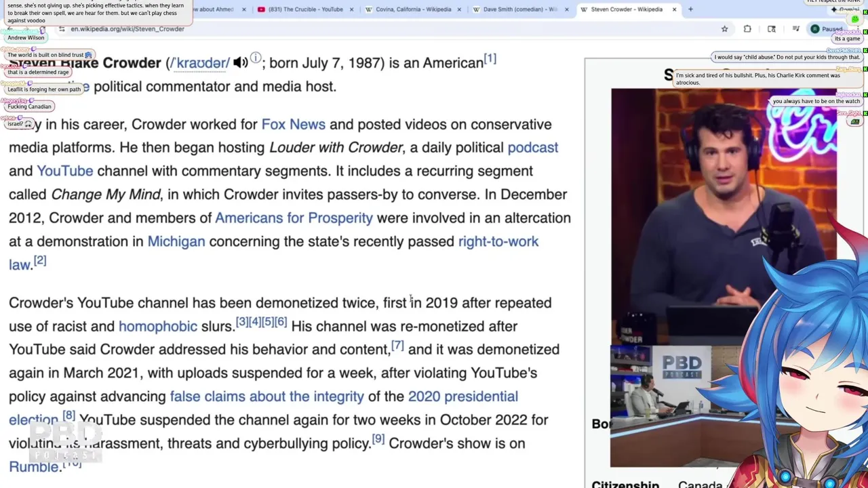Open the 2020 presidential election link
868x488 pixels.
pyautogui.click(x=462, y=396)
